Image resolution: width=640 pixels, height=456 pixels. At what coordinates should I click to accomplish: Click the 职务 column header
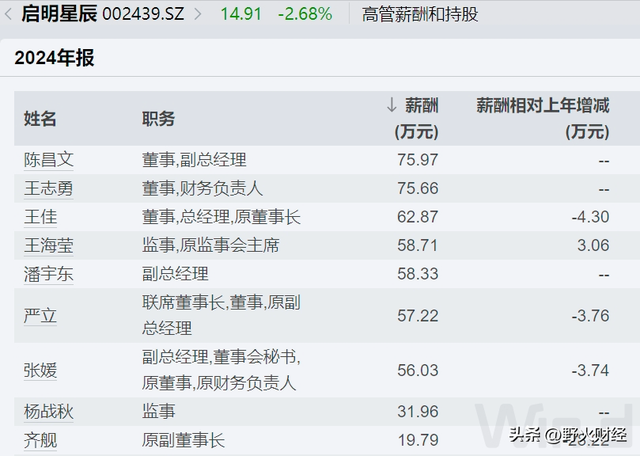[158, 118]
